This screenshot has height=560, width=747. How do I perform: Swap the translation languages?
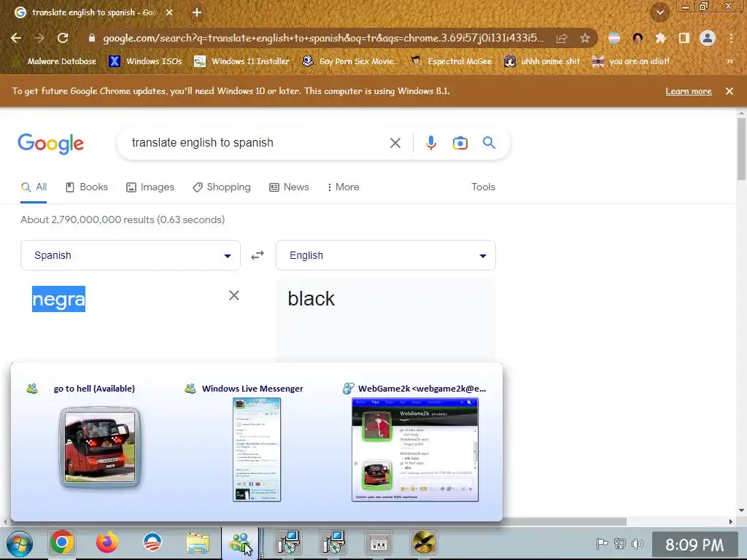click(258, 255)
